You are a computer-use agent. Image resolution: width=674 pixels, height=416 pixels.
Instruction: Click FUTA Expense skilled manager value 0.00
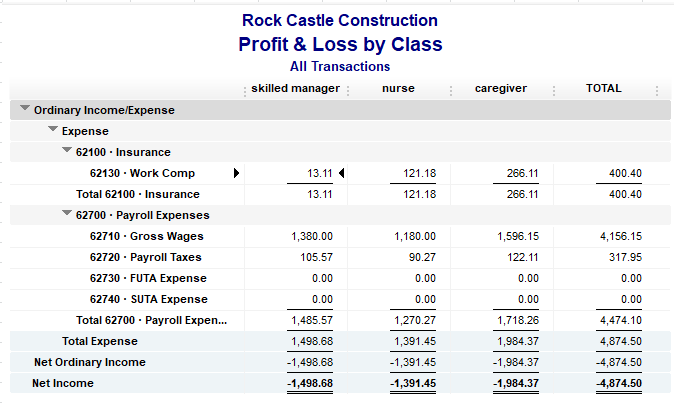(322, 278)
